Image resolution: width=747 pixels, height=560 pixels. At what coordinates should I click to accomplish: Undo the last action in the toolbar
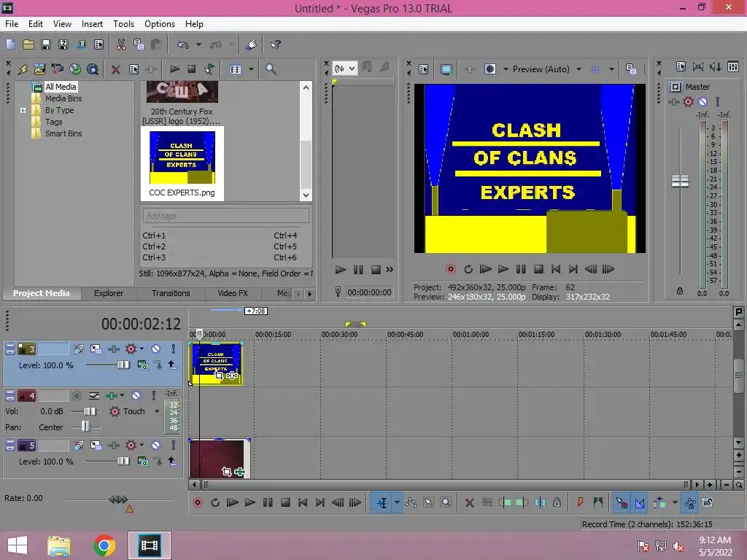183,44
